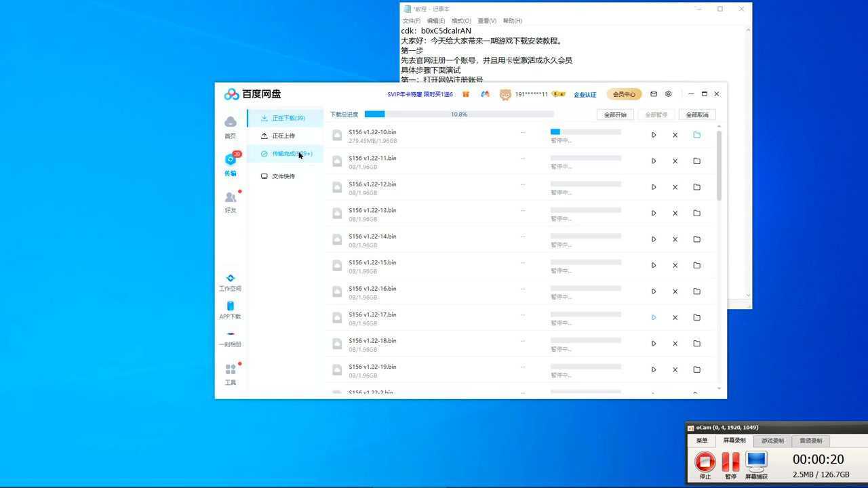Screen dimensions: 868x488
Task: Resume download of S156 v1.22-11.bin
Action: tap(654, 161)
